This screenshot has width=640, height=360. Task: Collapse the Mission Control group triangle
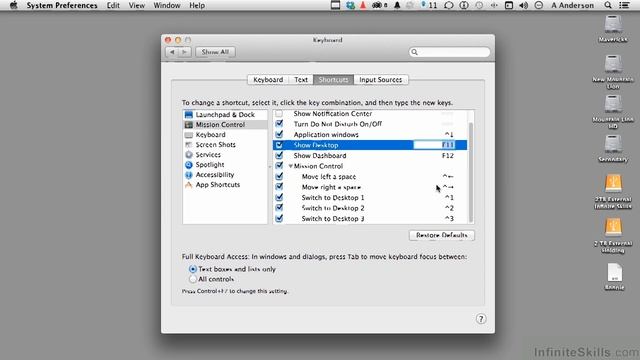point(291,166)
